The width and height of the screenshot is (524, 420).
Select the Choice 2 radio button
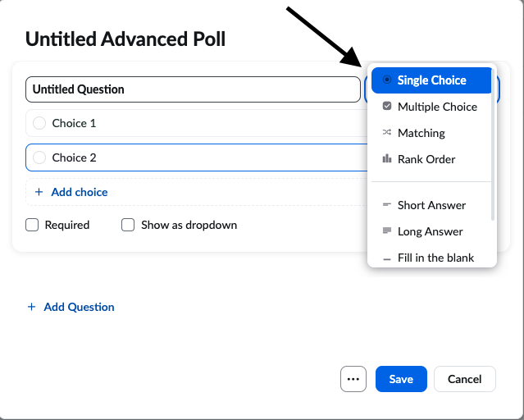coord(39,157)
